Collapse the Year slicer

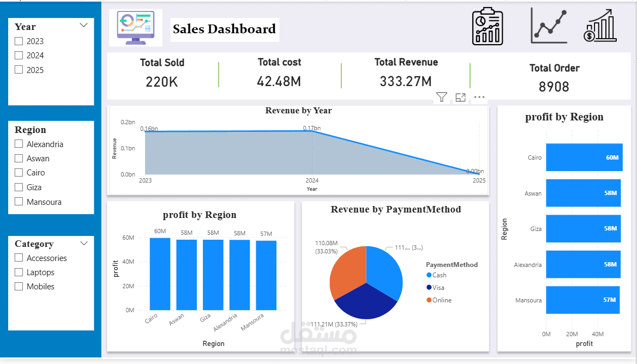click(x=83, y=25)
